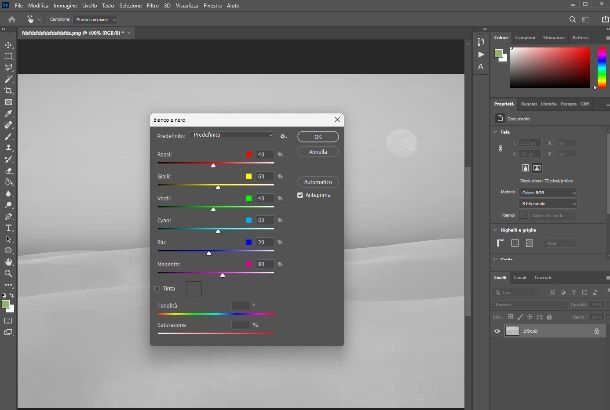Open the Character panel icon
Screen dimensions: 610x410
point(481,67)
